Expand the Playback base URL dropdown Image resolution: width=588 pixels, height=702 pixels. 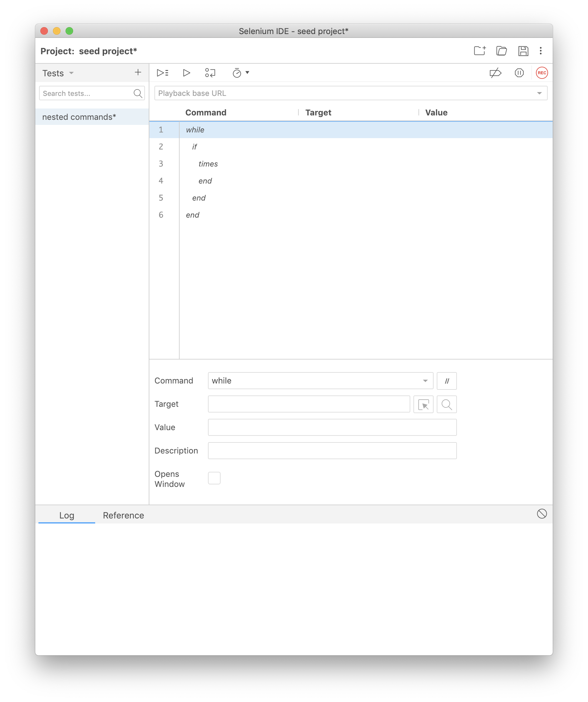(539, 93)
